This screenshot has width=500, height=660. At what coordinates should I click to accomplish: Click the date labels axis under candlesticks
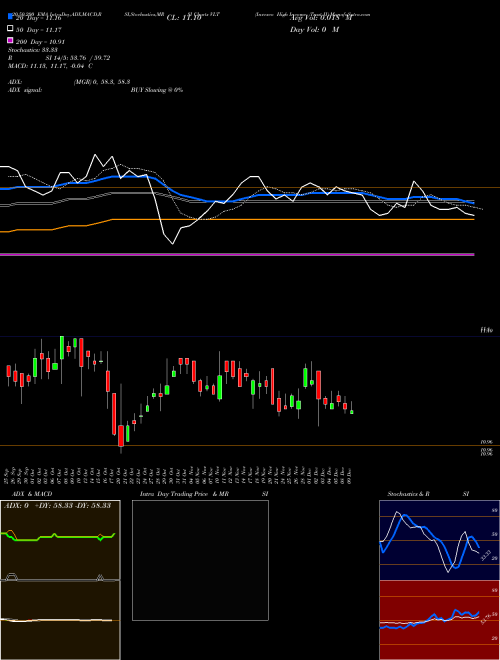[178, 475]
